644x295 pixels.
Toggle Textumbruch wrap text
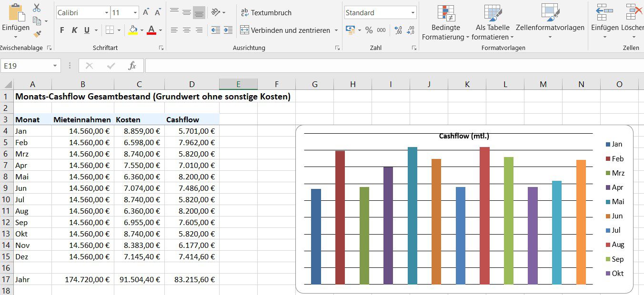[266, 12]
